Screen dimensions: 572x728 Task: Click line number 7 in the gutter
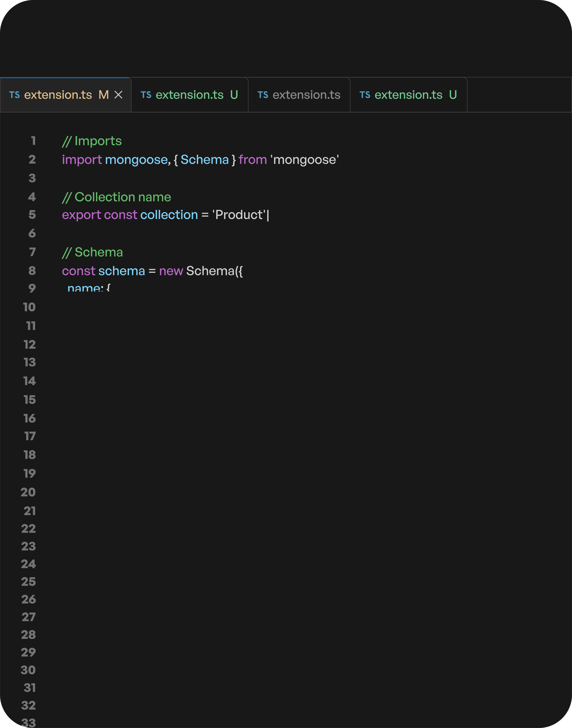(x=32, y=252)
